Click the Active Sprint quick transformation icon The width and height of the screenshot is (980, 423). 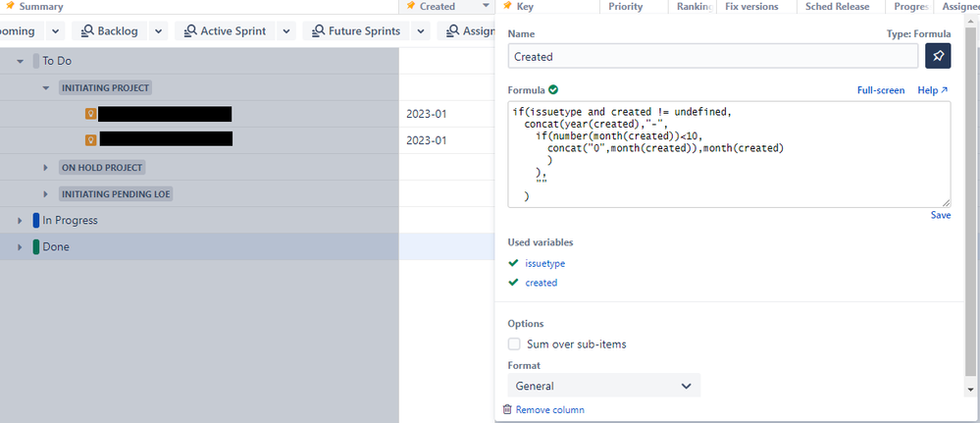click(x=190, y=30)
